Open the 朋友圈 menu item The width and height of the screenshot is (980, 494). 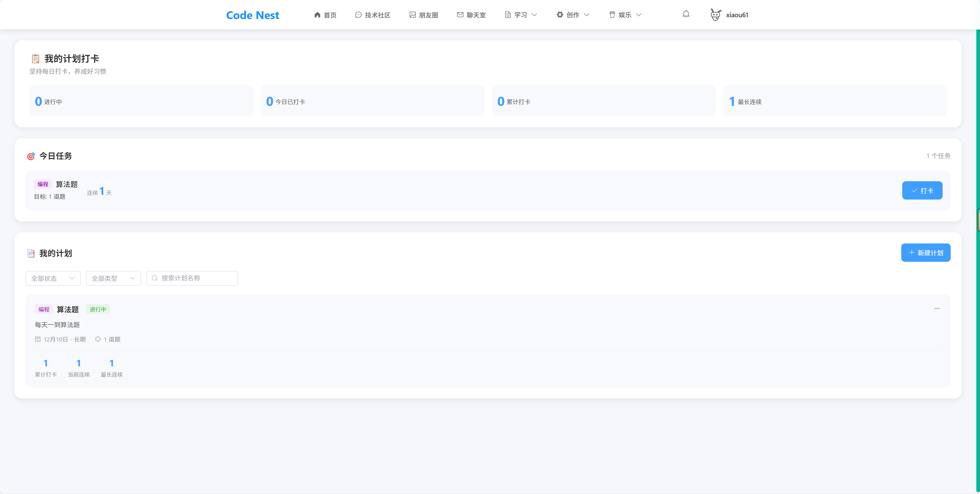pos(428,15)
